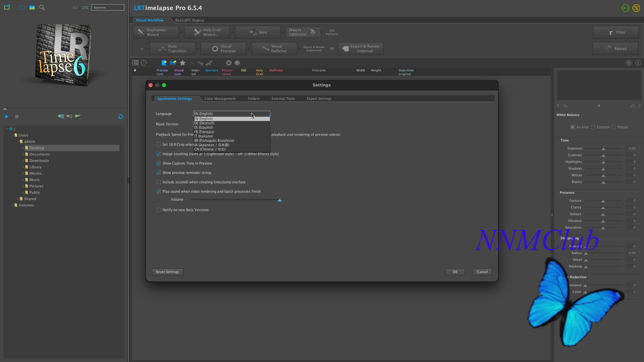The image size is (644, 362).
Task: Enable Notify on new Beta Versions
Action: [158, 210]
